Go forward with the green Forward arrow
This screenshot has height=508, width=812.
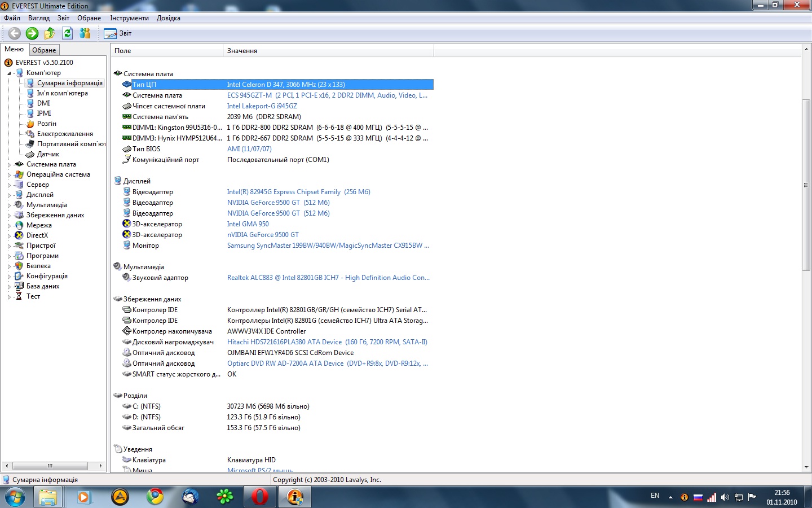32,33
